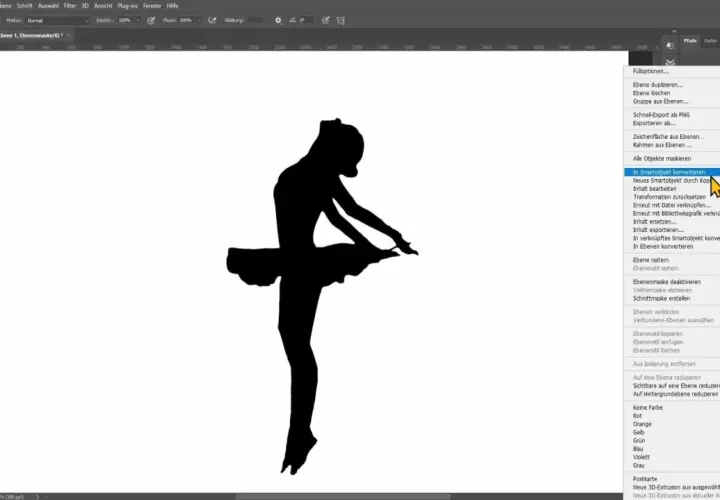
Task: Open panel icon below History icon
Action: (x=670, y=62)
